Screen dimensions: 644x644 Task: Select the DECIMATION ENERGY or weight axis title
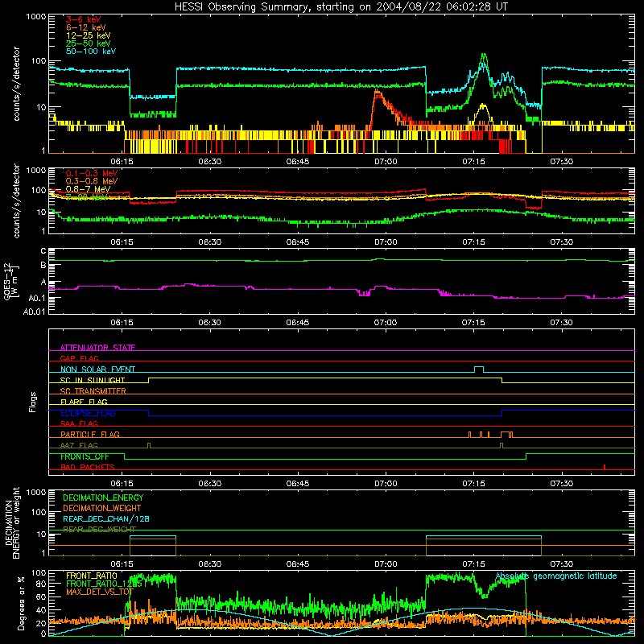pyautogui.click(x=12, y=522)
